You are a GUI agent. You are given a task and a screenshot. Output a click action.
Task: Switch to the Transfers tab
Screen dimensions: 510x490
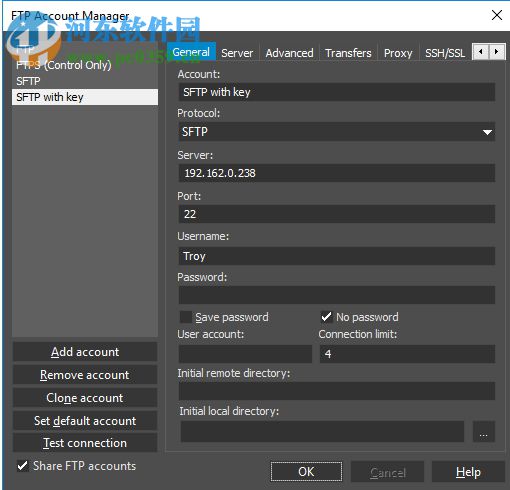pyautogui.click(x=348, y=53)
